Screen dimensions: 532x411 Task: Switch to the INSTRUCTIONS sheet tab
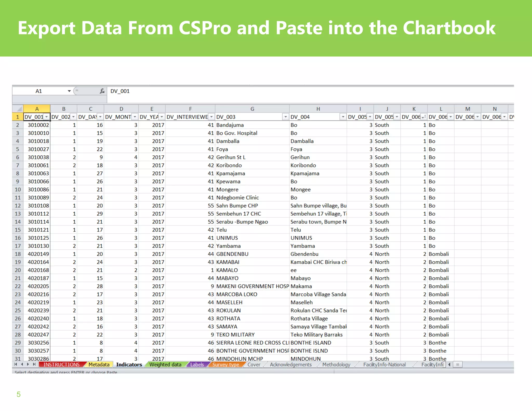click(x=62, y=364)
